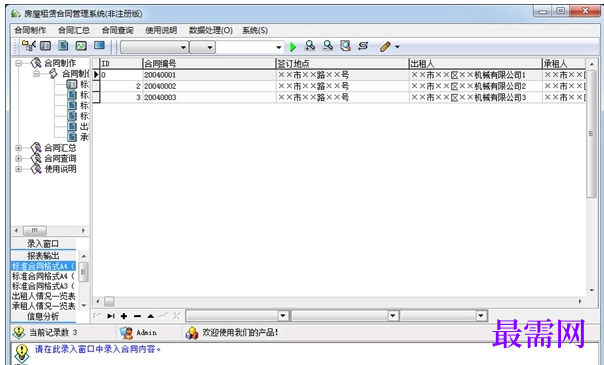Click the framed magnifier preview toolbar icon
The height and width of the screenshot is (365, 604).
point(346,46)
